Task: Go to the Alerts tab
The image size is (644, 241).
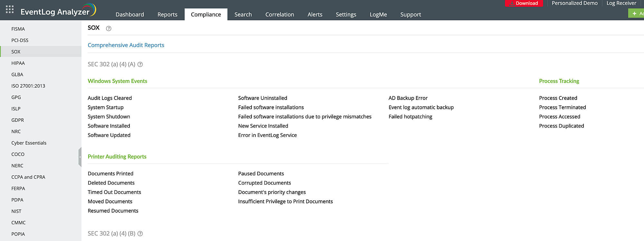Action: (315, 14)
